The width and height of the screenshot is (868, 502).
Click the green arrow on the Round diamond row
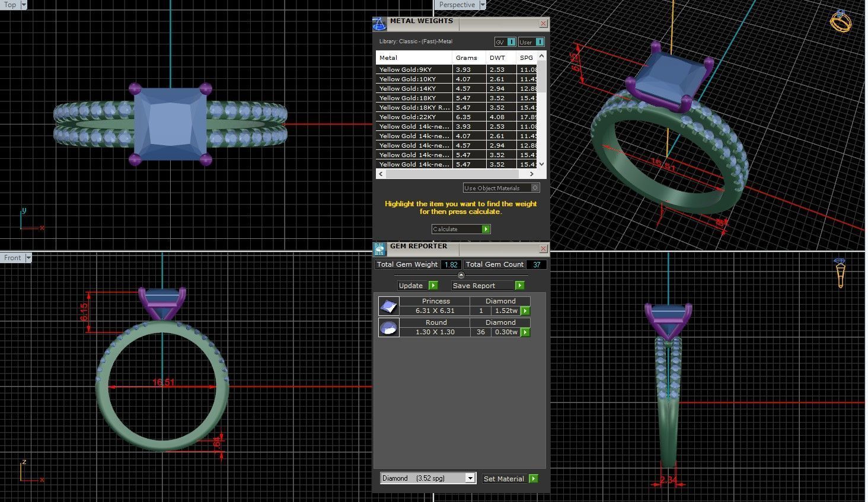tap(525, 332)
